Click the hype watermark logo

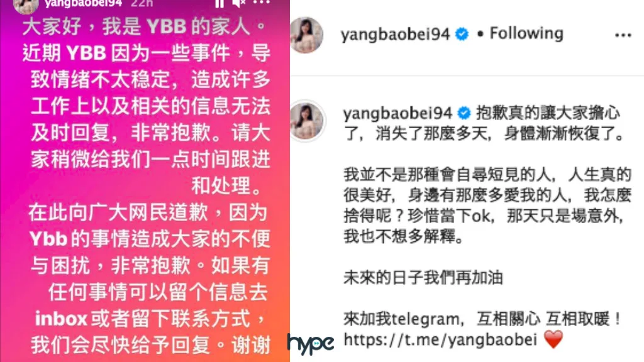pyautogui.click(x=311, y=344)
